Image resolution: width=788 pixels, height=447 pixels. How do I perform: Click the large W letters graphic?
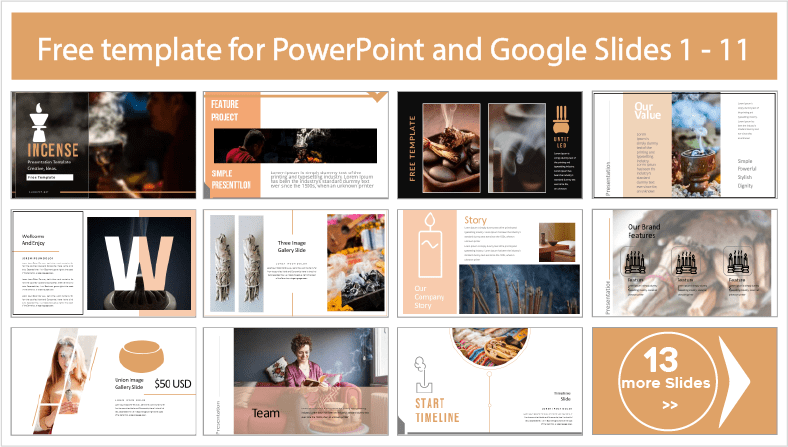pyautogui.click(x=139, y=263)
